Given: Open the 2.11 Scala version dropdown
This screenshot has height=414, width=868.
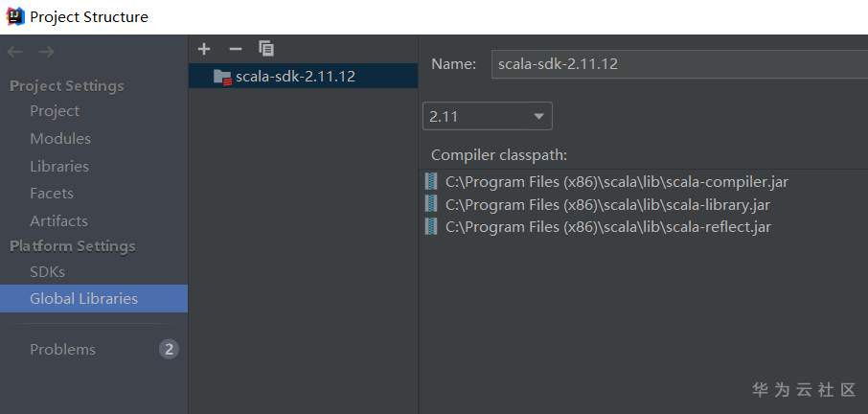Looking at the screenshot, I should pyautogui.click(x=487, y=117).
